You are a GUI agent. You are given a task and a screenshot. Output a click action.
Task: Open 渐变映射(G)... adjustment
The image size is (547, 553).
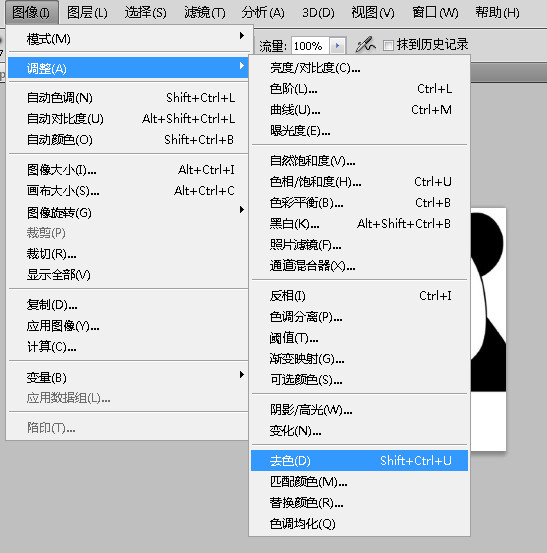(x=359, y=359)
